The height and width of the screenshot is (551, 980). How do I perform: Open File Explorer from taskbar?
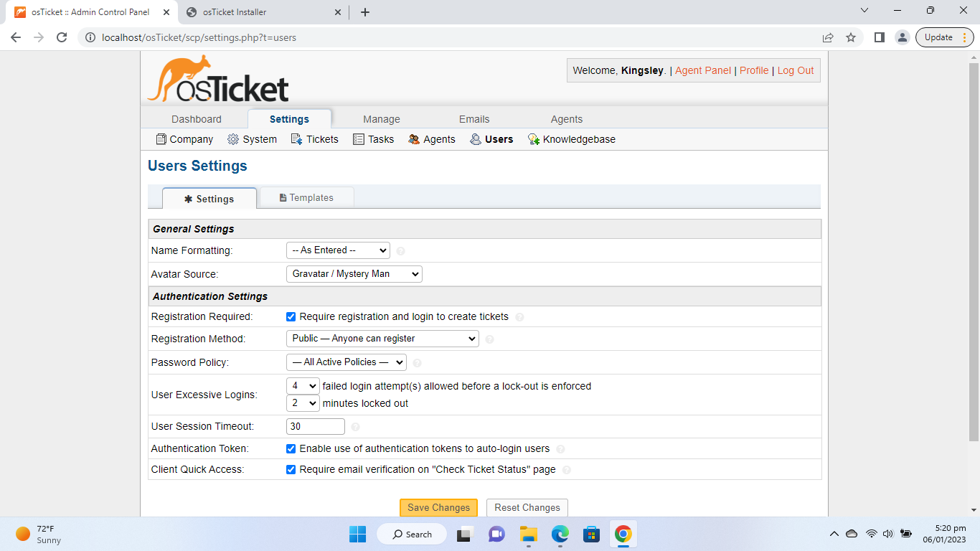[529, 534]
